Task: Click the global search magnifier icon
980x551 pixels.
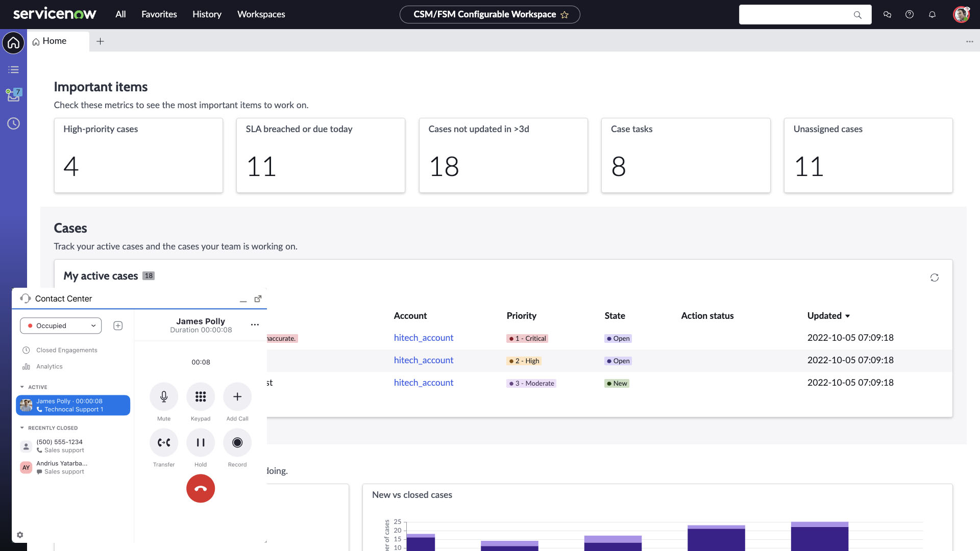Action: point(857,15)
